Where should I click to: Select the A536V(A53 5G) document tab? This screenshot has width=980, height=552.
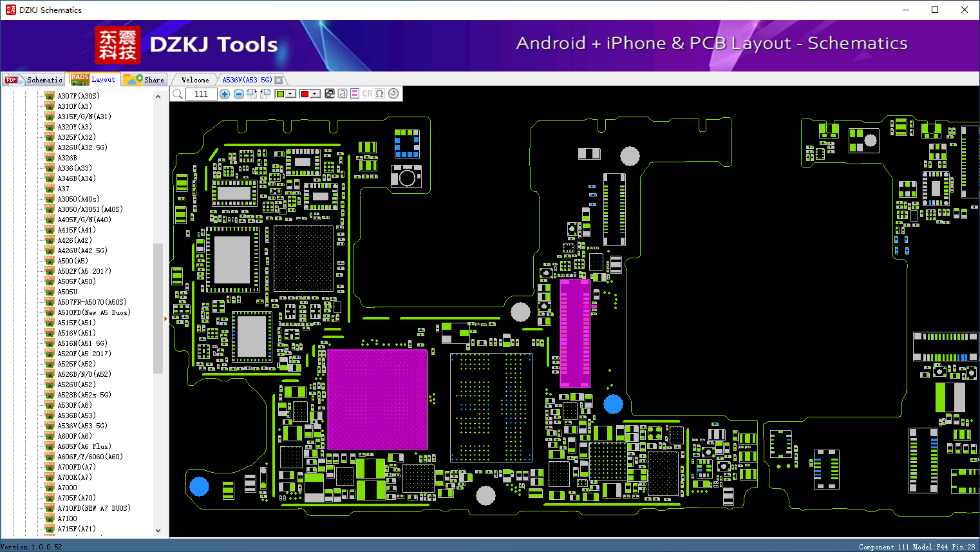click(247, 80)
